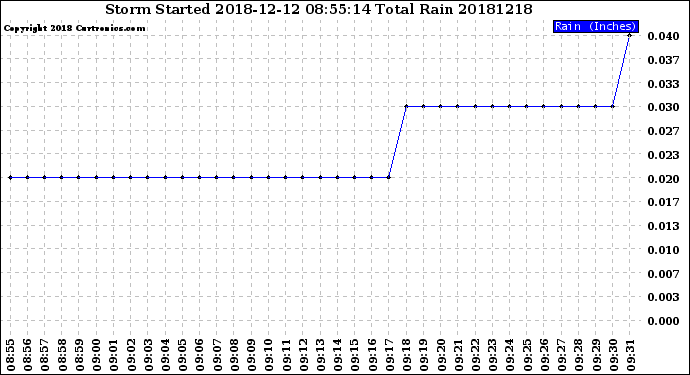Screen dimensions: 690x375
Task: Click the 09:27 time label on x-axis
Action: (562, 355)
